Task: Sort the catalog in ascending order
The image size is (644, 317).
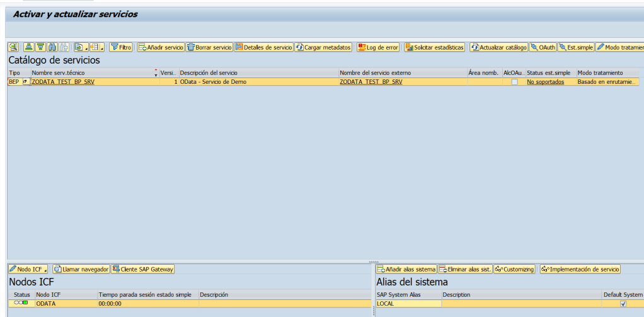Action: pyautogui.click(x=29, y=47)
